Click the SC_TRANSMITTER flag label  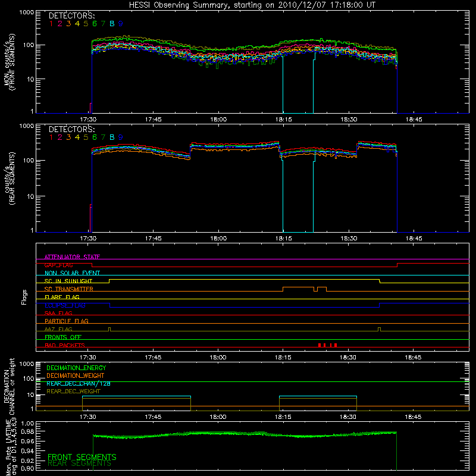[x=69, y=289]
